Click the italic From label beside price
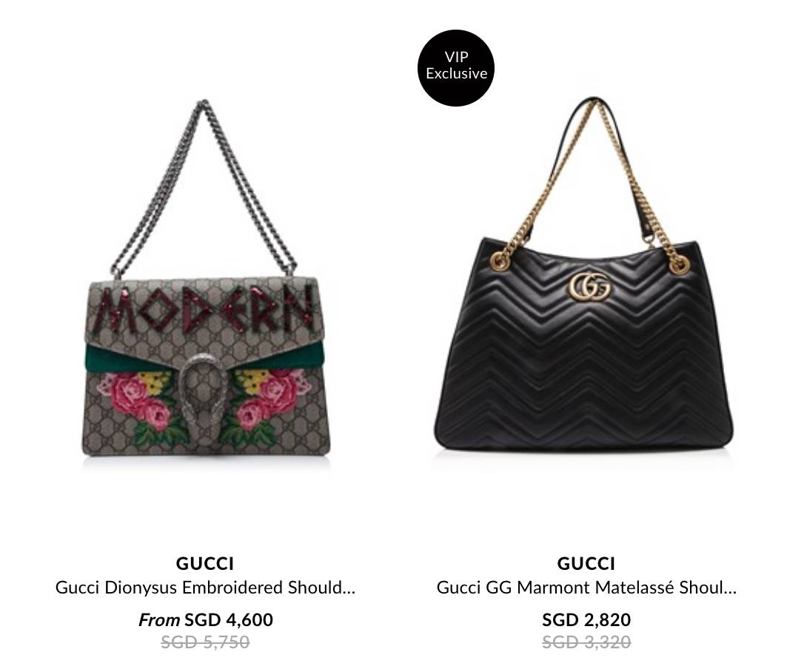The width and height of the screenshot is (807, 672). point(159,620)
